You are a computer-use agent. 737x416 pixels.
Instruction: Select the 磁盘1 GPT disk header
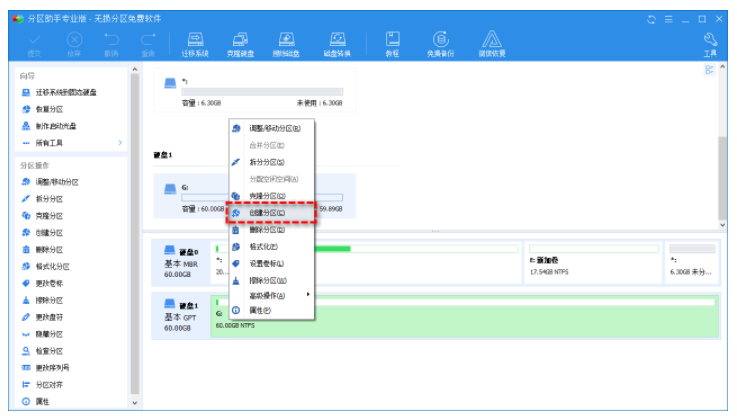point(180,315)
